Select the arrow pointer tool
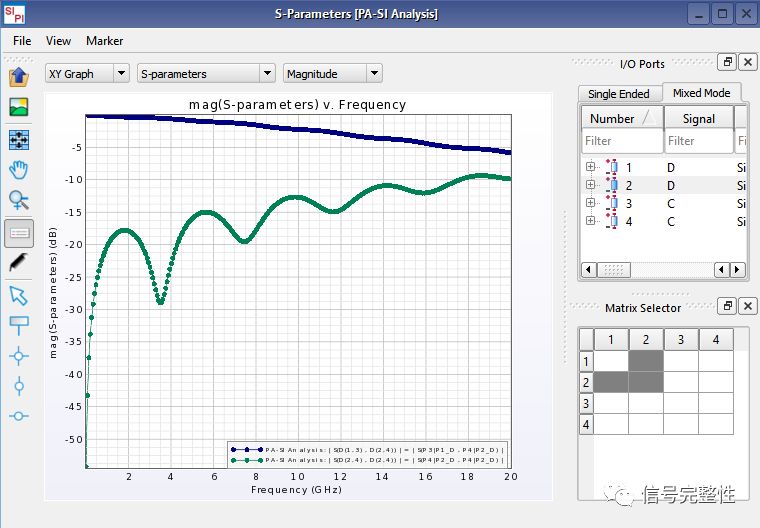The height and width of the screenshot is (528, 760). [18, 294]
